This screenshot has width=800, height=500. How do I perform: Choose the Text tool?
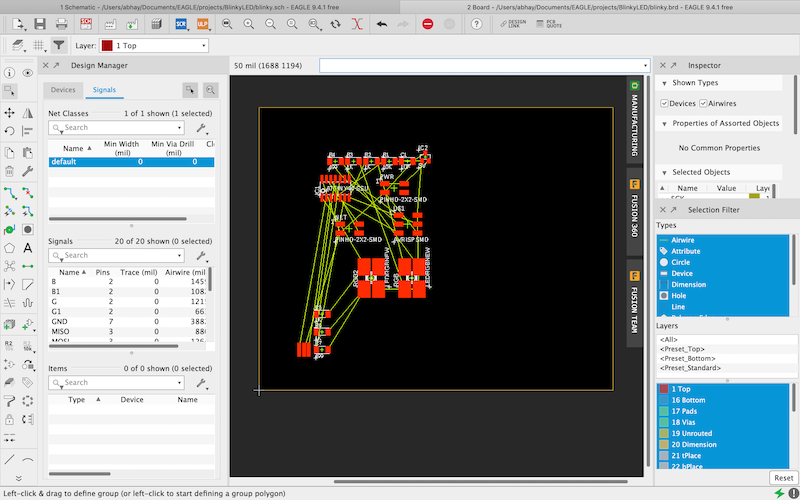coord(28,247)
